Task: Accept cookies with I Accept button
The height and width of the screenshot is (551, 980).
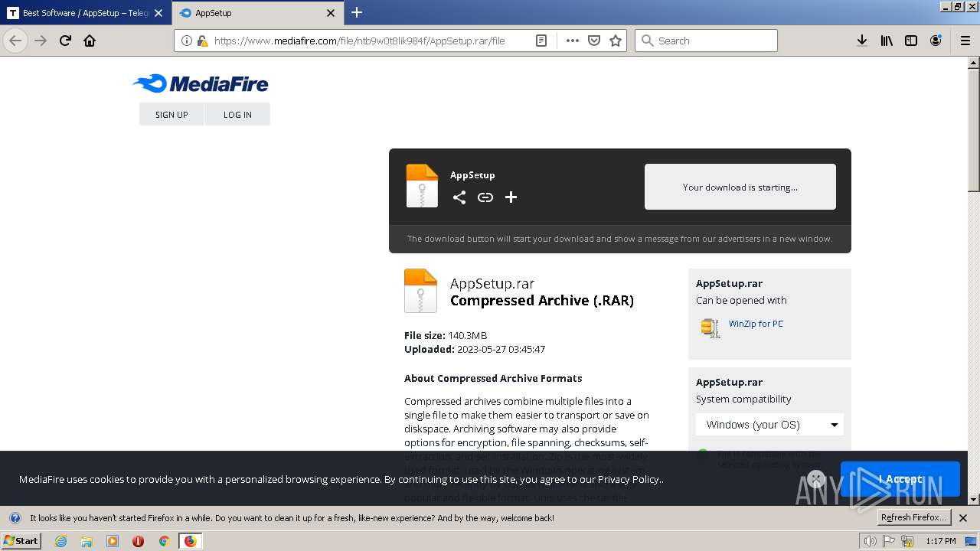Action: pos(900,479)
